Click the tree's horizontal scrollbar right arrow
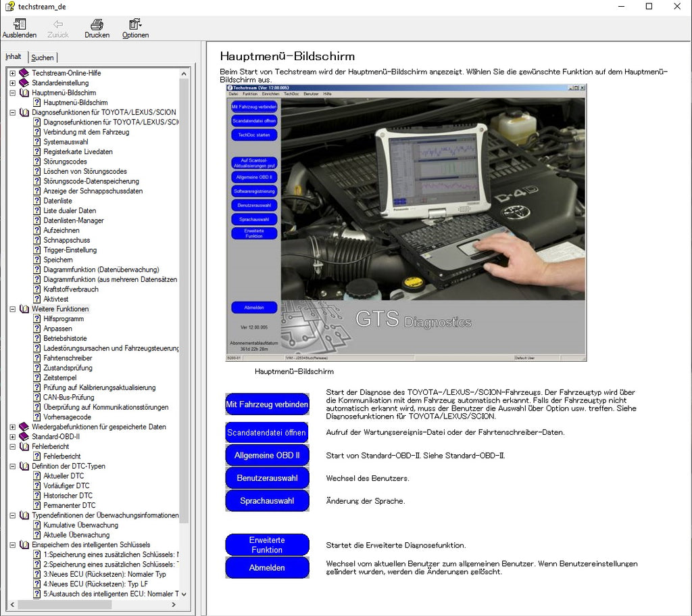Image resolution: width=692 pixels, height=616 pixels. pos(174,605)
